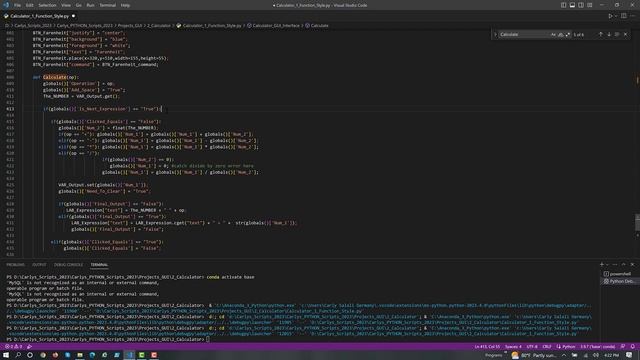
Task: Open Customize Layout icon
Action: (590, 5)
